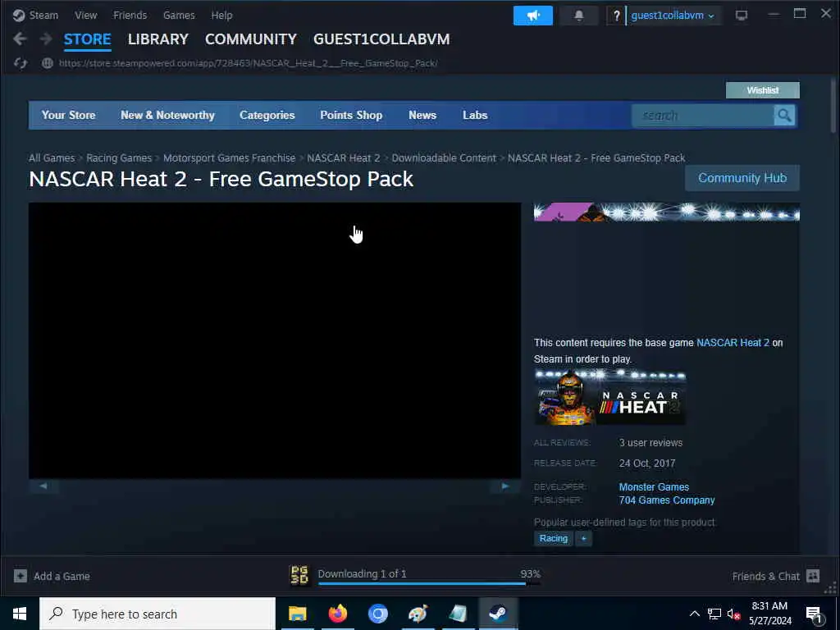Open the Paint palette taskbar icon
This screenshot has width=840, height=630.
418,614
